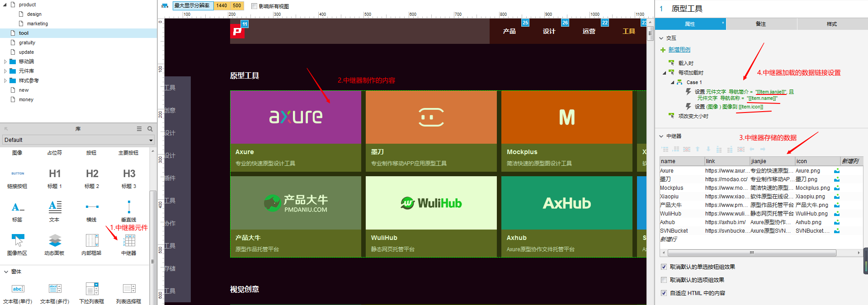Expand the 移动端 folder in pages
The image size is (868, 305).
5,61
